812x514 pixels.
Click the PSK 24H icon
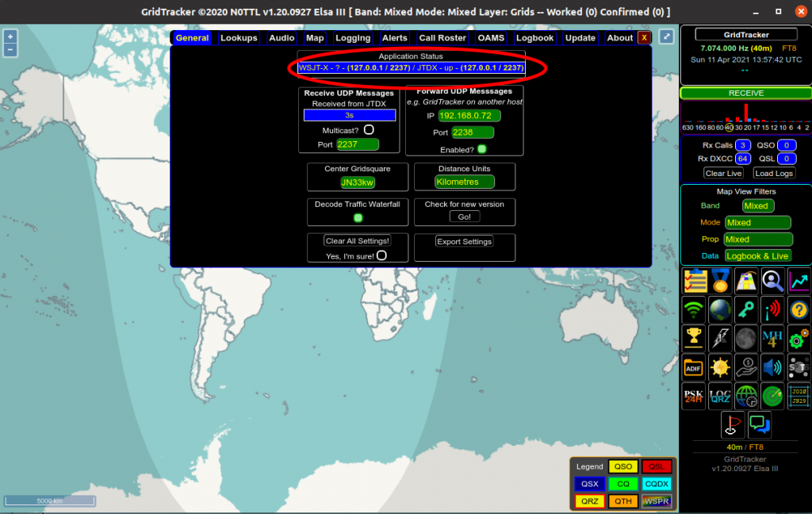694,397
